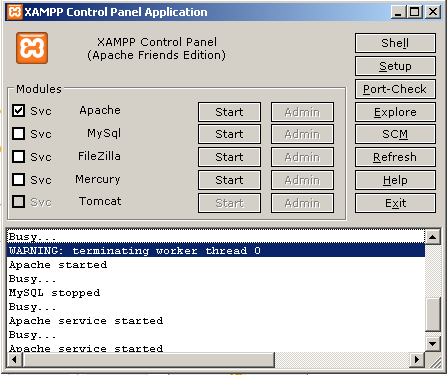Open Tomcat Admin
This screenshot has width=448, height=375.
coord(302,203)
